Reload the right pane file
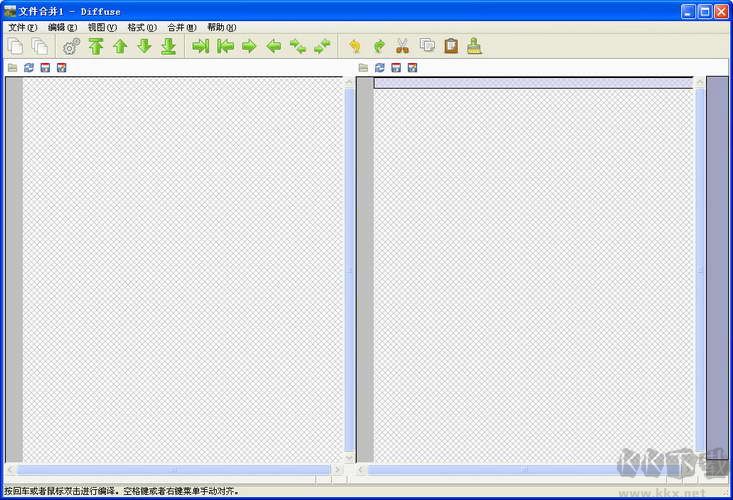Viewport: 733px width, 500px height. click(x=380, y=68)
